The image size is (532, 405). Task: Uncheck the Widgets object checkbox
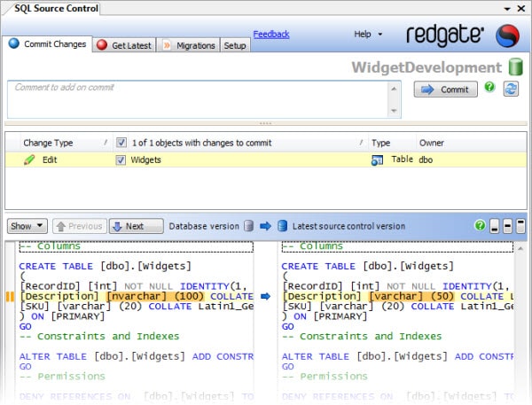(121, 160)
